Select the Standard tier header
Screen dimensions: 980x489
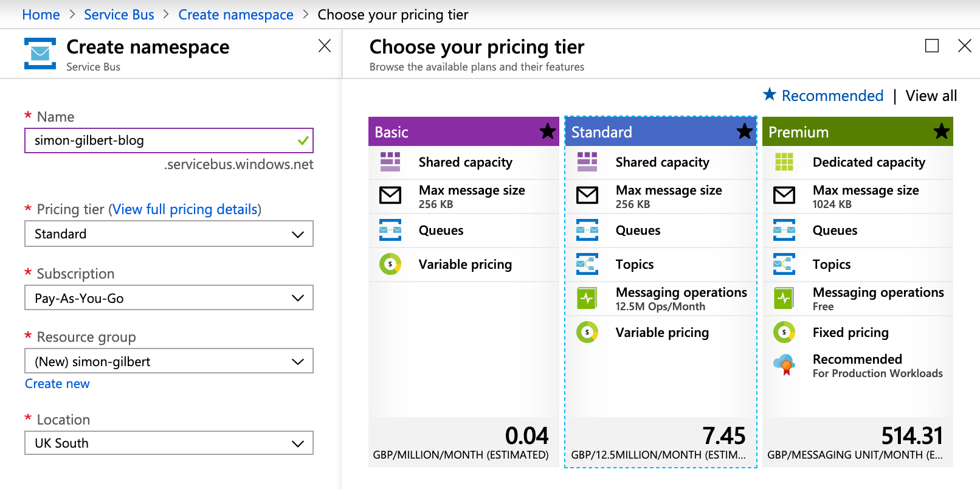pos(660,131)
